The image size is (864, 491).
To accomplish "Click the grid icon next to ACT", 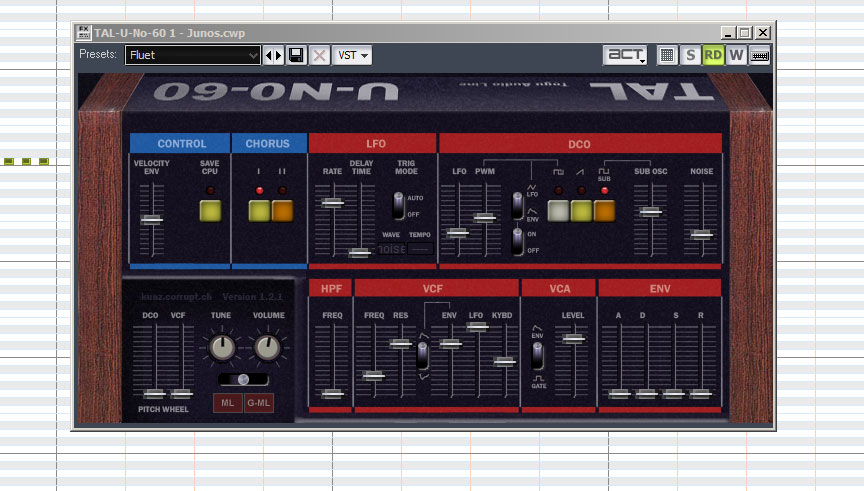I will pos(667,55).
